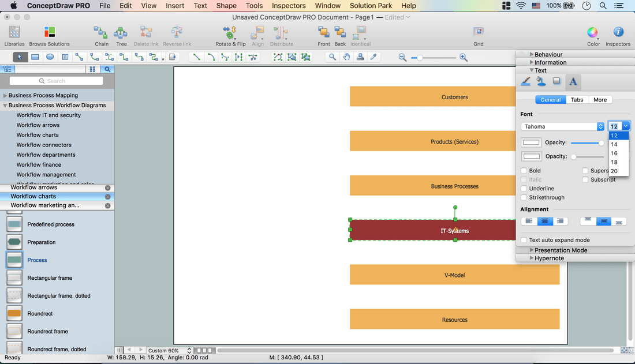Switch to the Tabs text tab
Screen dimensions: 635x364
(577, 100)
